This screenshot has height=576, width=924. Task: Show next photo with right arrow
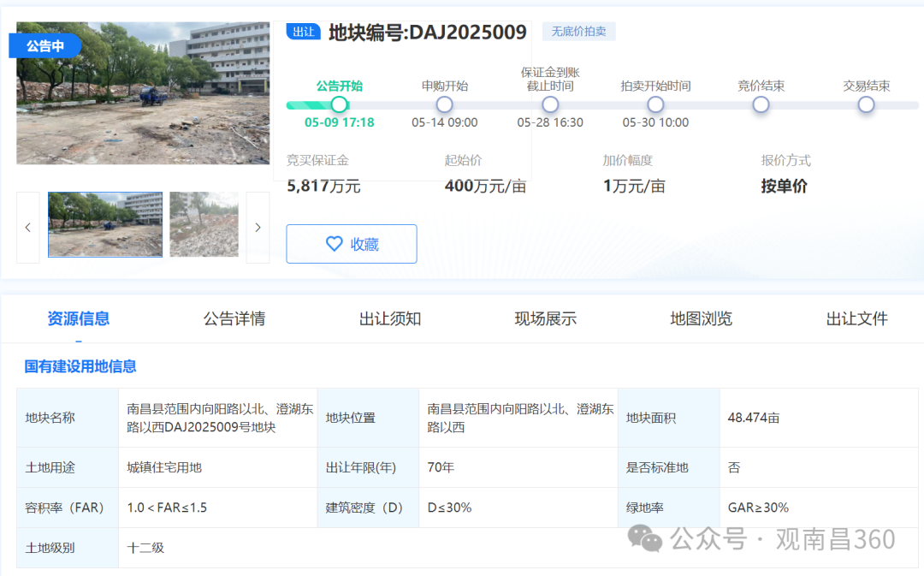[x=258, y=227]
